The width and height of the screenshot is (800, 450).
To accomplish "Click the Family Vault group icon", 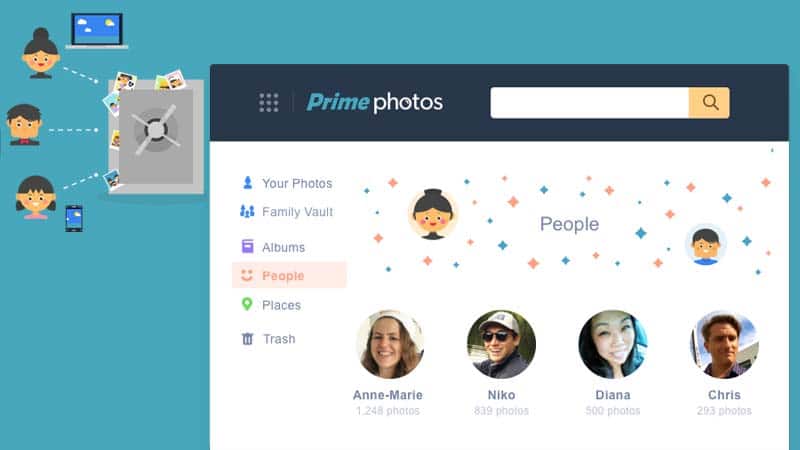I will click(x=247, y=211).
